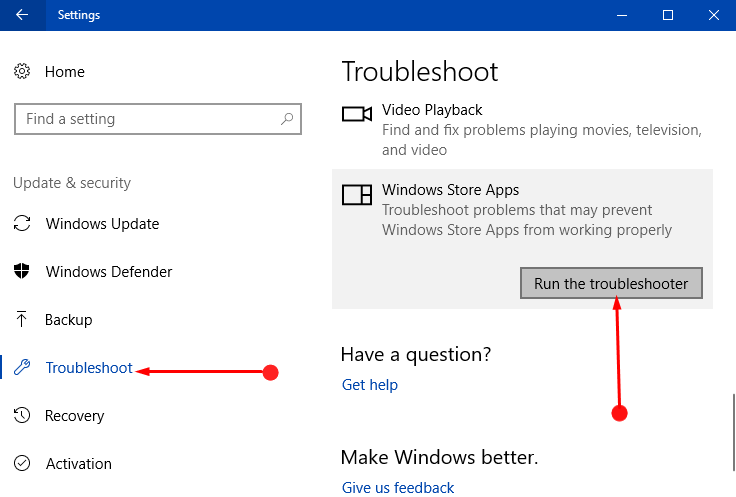Open the Get help link
Viewport: 736px width, 497px height.
click(370, 385)
